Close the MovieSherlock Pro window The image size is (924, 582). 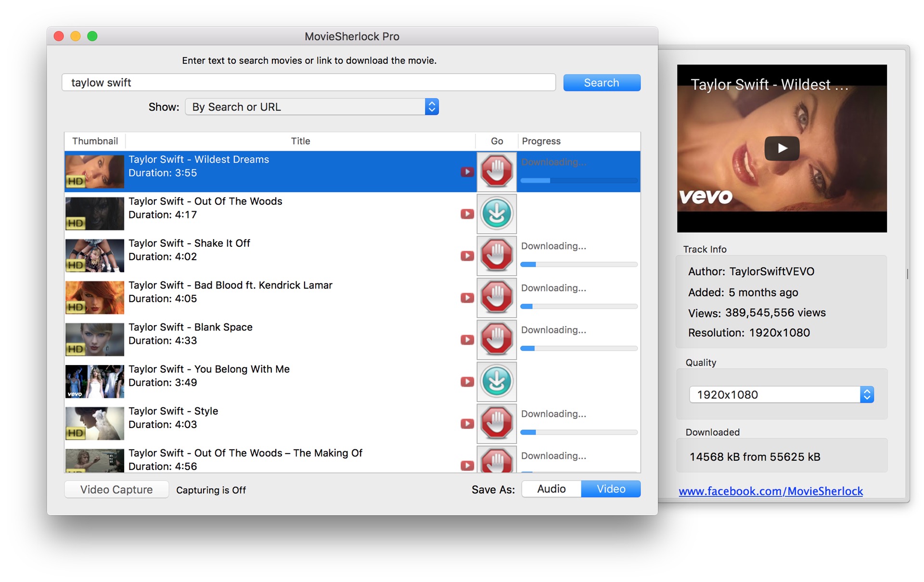[59, 36]
